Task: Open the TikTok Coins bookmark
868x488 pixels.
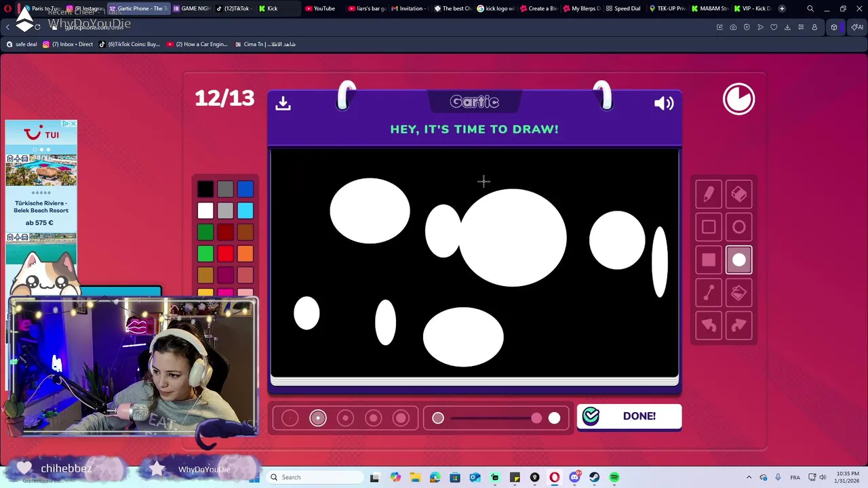Action: point(130,44)
